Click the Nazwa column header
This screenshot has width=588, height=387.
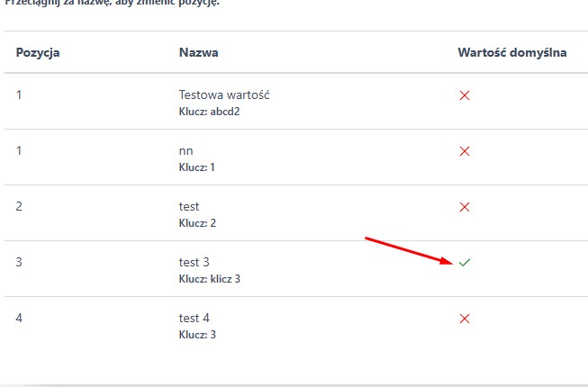(198, 52)
